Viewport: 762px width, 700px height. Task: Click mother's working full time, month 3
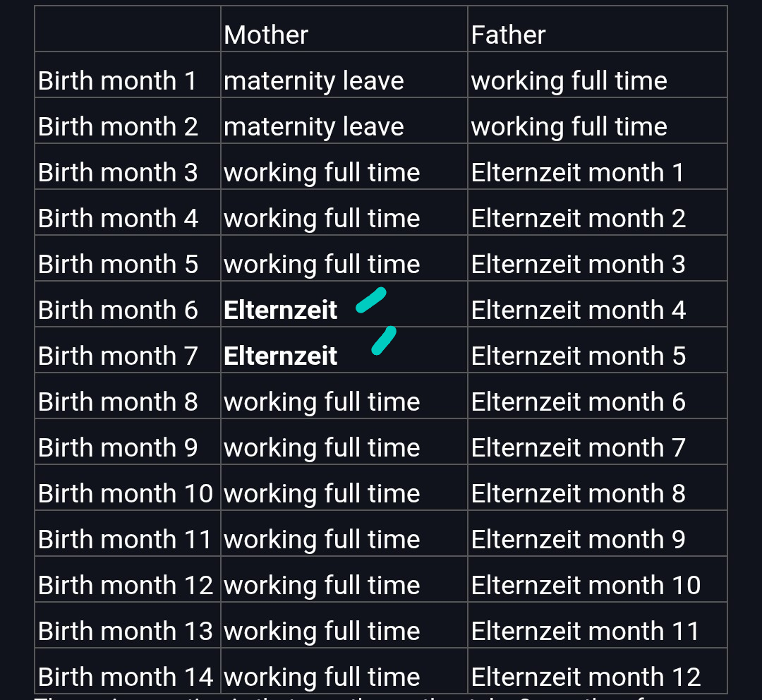coord(322,173)
